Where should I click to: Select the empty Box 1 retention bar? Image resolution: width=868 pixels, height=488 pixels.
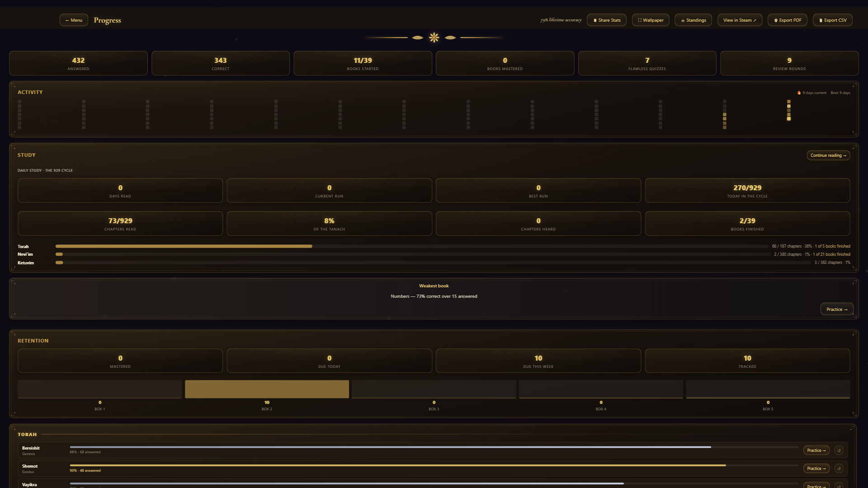pyautogui.click(x=100, y=389)
